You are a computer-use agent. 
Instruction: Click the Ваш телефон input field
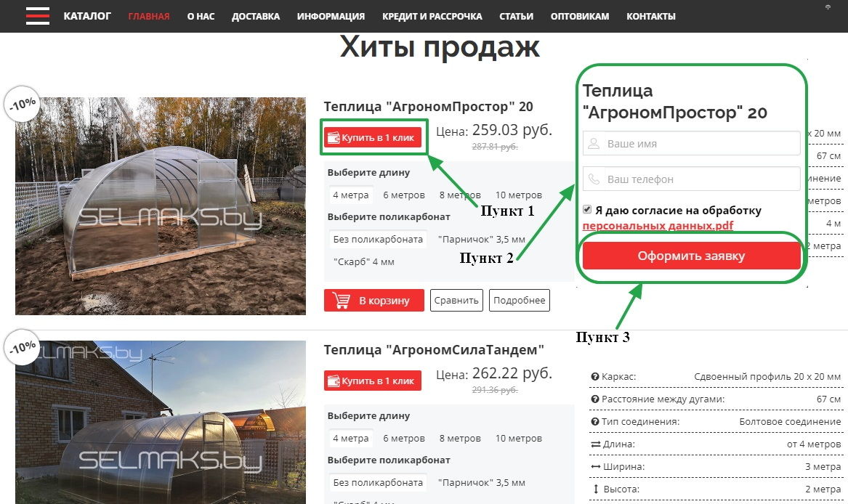691,179
